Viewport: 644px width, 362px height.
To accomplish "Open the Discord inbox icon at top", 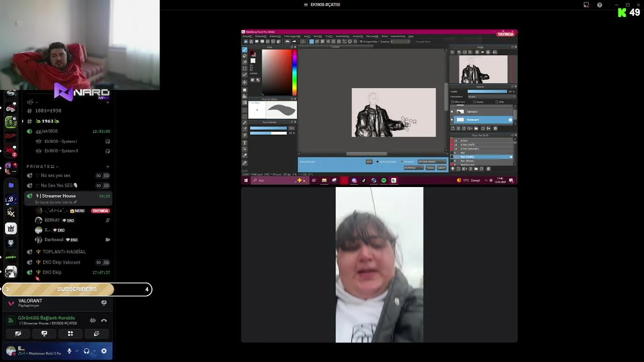I will 586,5.
